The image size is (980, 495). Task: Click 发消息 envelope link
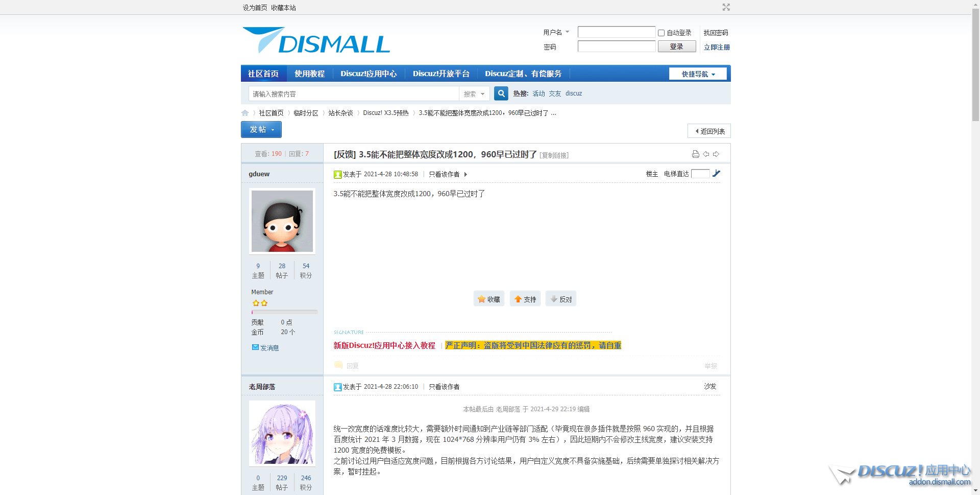point(265,347)
